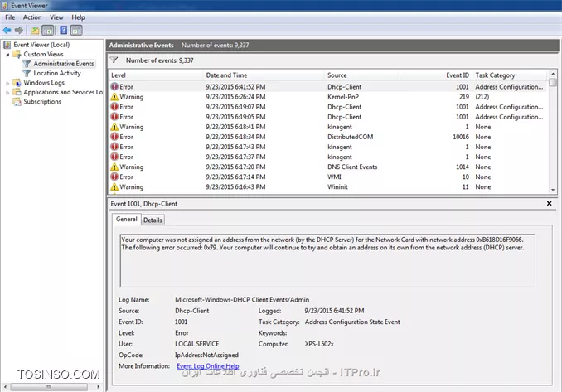Image resolution: width=562 pixels, height=392 pixels.
Task: Click the tree pane horizontal scrollbar thumb
Action: tap(49, 387)
